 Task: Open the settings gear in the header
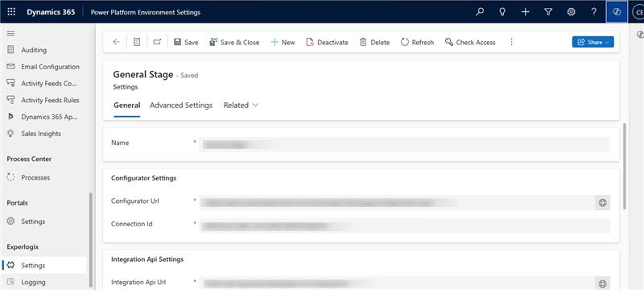pyautogui.click(x=571, y=12)
